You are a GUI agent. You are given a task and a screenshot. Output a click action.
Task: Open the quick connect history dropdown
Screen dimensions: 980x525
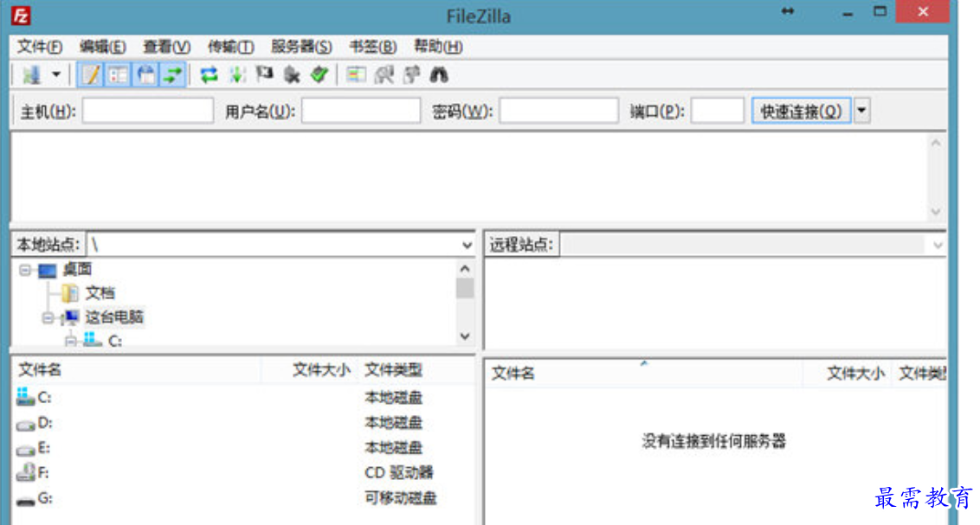tap(862, 111)
